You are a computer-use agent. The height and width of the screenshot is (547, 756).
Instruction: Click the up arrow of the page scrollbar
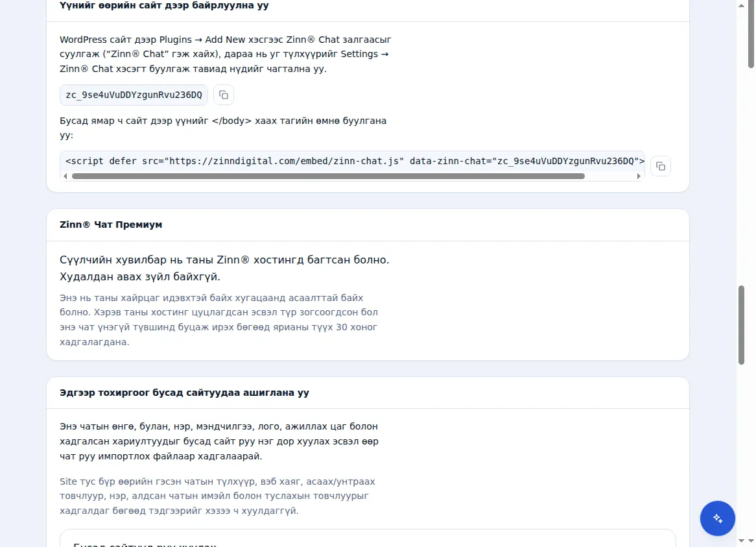[741, 6]
